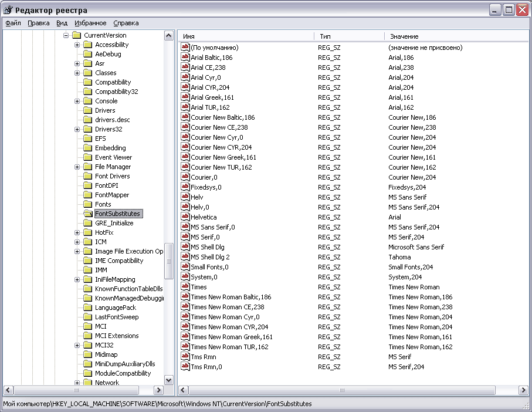532x412 pixels.
Task: Click values pane horizontal scroll right arrow
Action: click(x=524, y=390)
